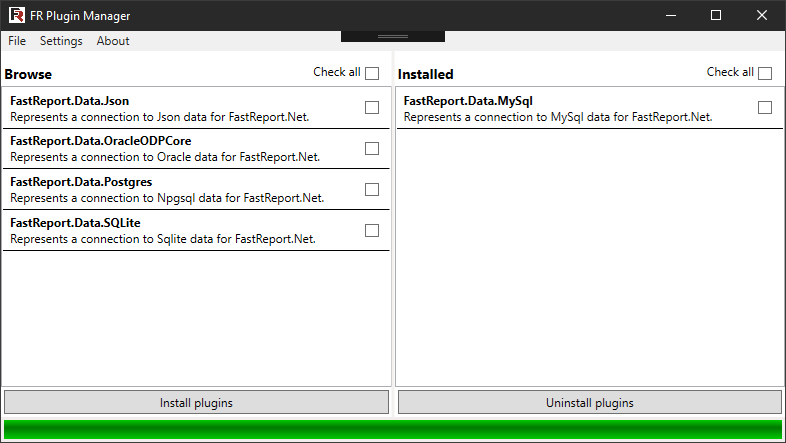This screenshot has width=786, height=443.
Task: Enable the FastReport.Data.Postgres plugin checkbox
Action: point(372,190)
